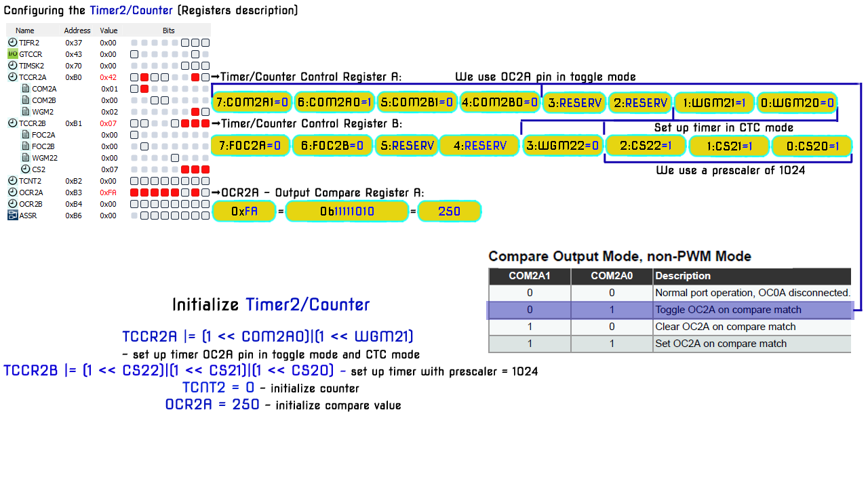
Task: Click the Bits column header
Action: pos(168,30)
